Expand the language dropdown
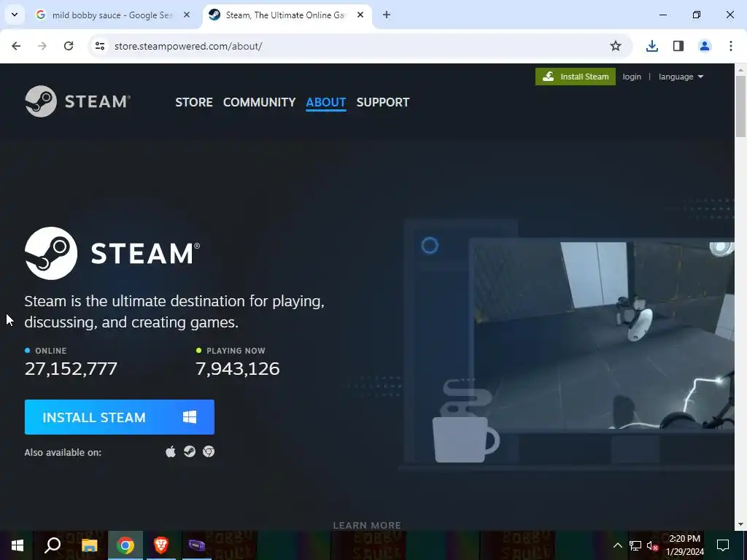Screen dimensions: 747x560 click(681, 77)
